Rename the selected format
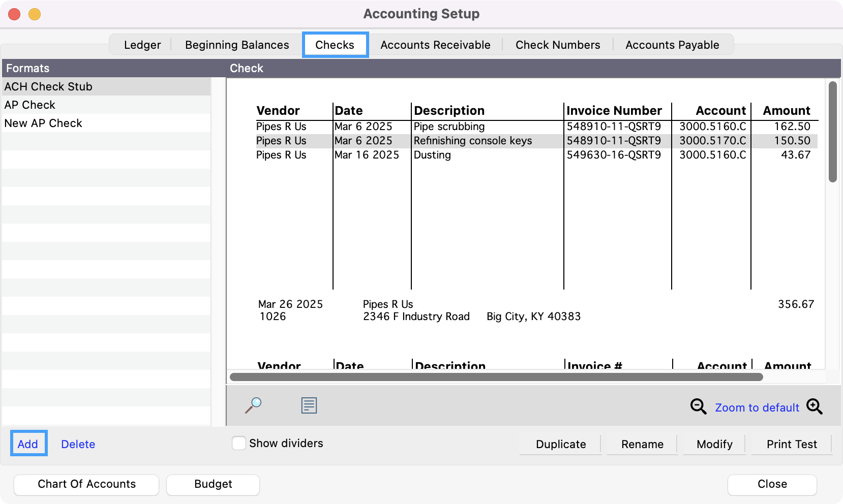This screenshot has height=504, width=843. point(642,444)
